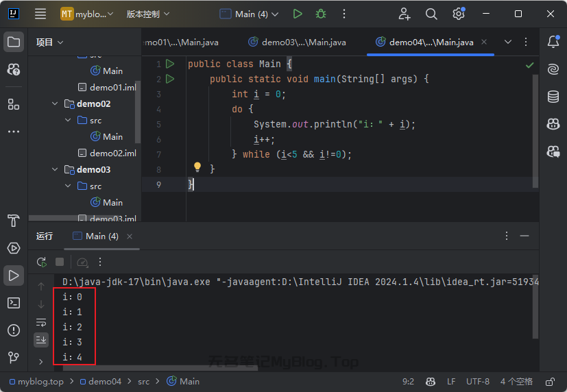This screenshot has width=567, height=392.
Task: Open the myblo... project dropdown
Action: pos(87,14)
